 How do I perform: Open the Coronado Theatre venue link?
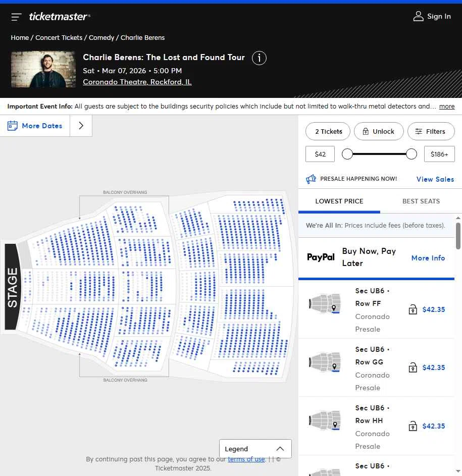[x=137, y=82]
